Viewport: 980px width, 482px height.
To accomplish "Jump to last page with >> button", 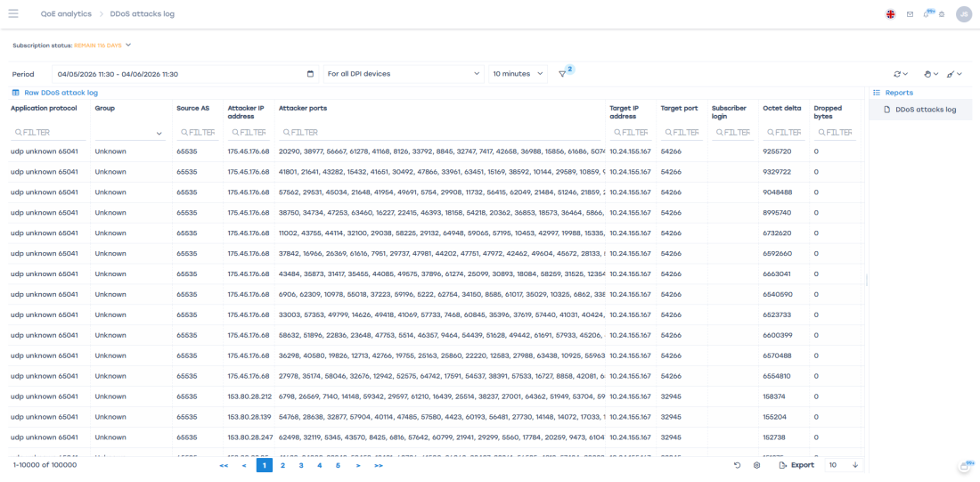I will [378, 466].
